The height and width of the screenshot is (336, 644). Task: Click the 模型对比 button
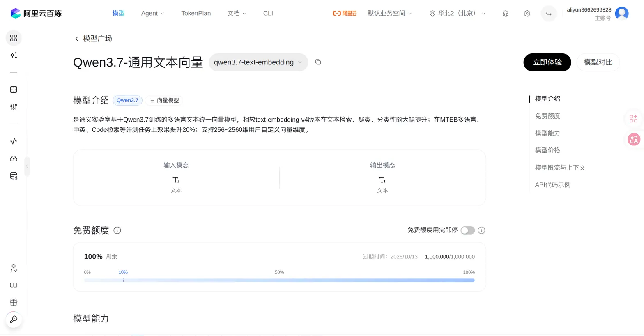tap(598, 62)
